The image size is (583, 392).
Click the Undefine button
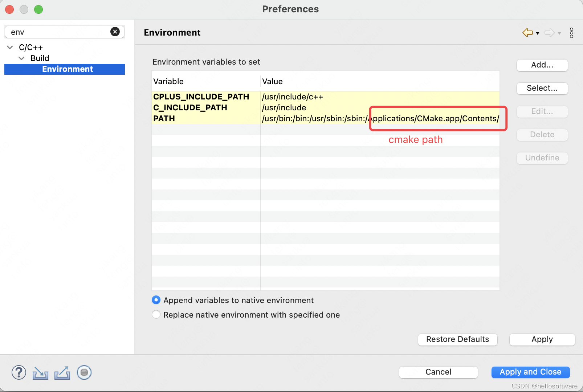[542, 158]
